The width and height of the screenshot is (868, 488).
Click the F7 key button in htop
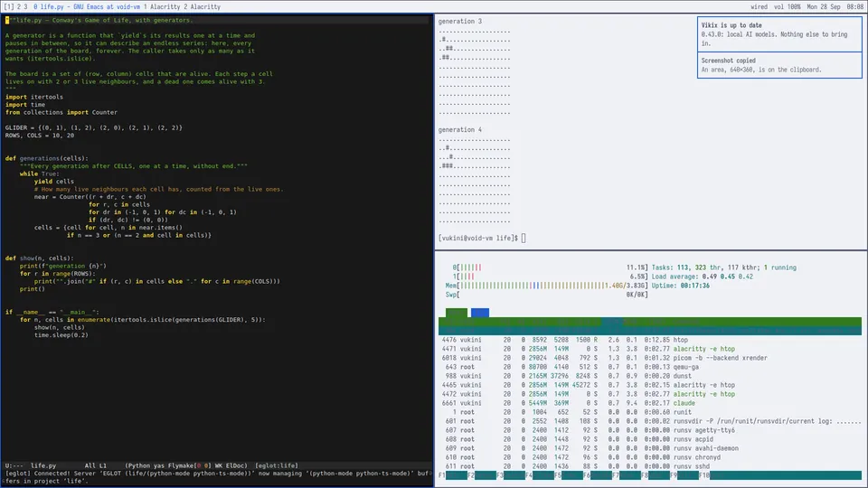pyautogui.click(x=627, y=475)
